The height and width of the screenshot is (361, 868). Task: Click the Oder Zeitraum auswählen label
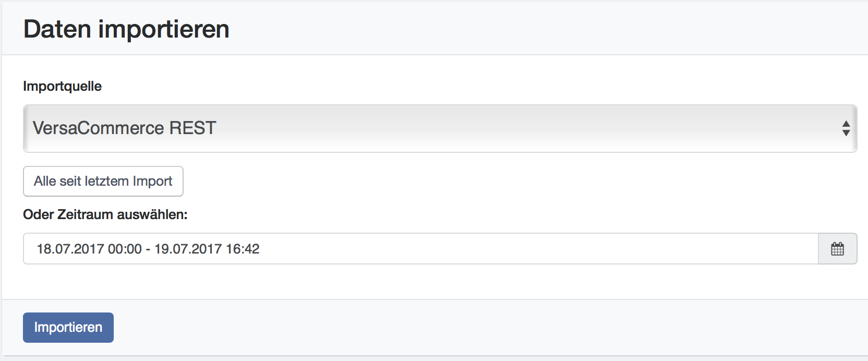click(x=105, y=214)
